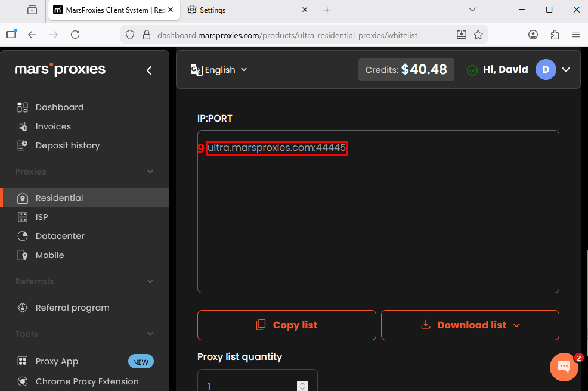Click the translate language icon
The height and width of the screenshot is (391, 588).
coord(196,70)
